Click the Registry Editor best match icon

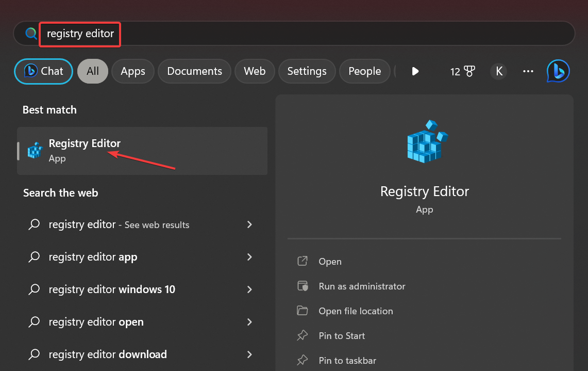[x=35, y=150]
